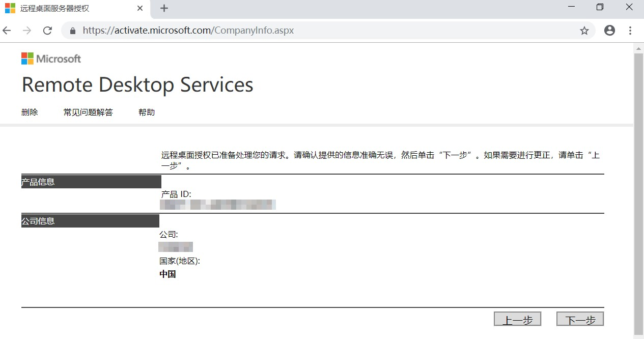This screenshot has height=339, width=644.
Task: Click scrollbar up arrow
Action: 638,48
